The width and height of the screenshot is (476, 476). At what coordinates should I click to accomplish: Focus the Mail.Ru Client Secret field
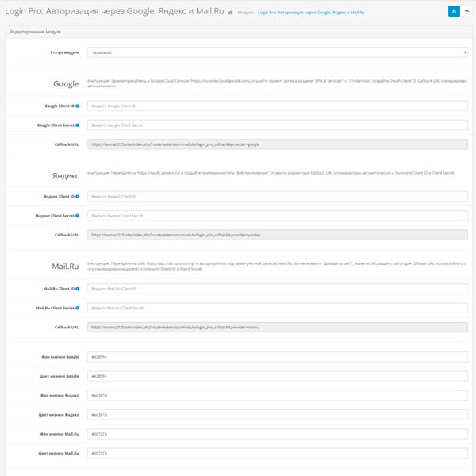278,308
